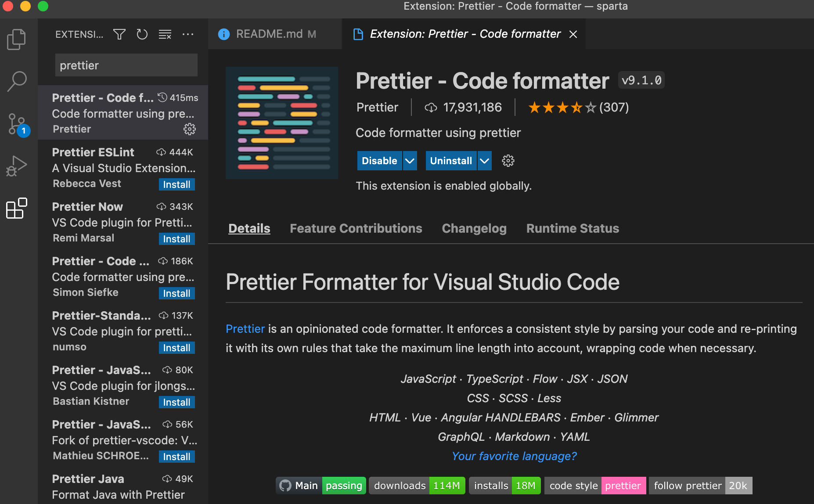The image size is (814, 504).
Task: Open the Extensions view icon
Action: (17, 208)
